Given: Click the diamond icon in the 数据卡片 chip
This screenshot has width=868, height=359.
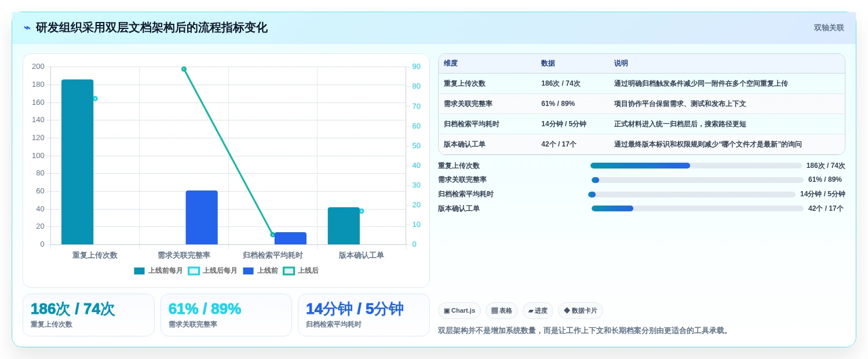Looking at the screenshot, I should coord(567,311).
